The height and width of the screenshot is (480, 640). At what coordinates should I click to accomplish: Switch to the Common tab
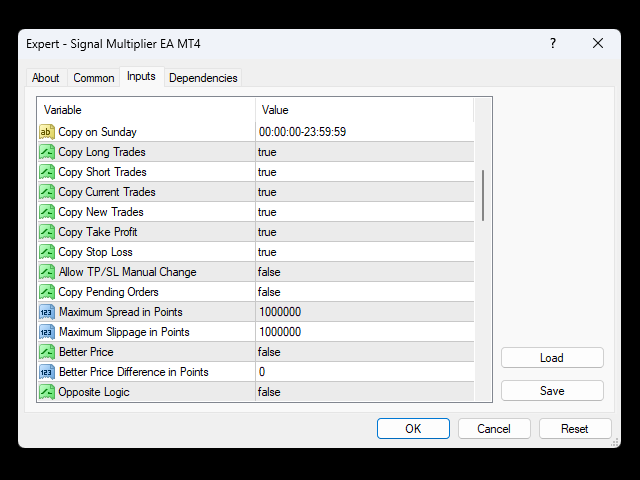(93, 78)
